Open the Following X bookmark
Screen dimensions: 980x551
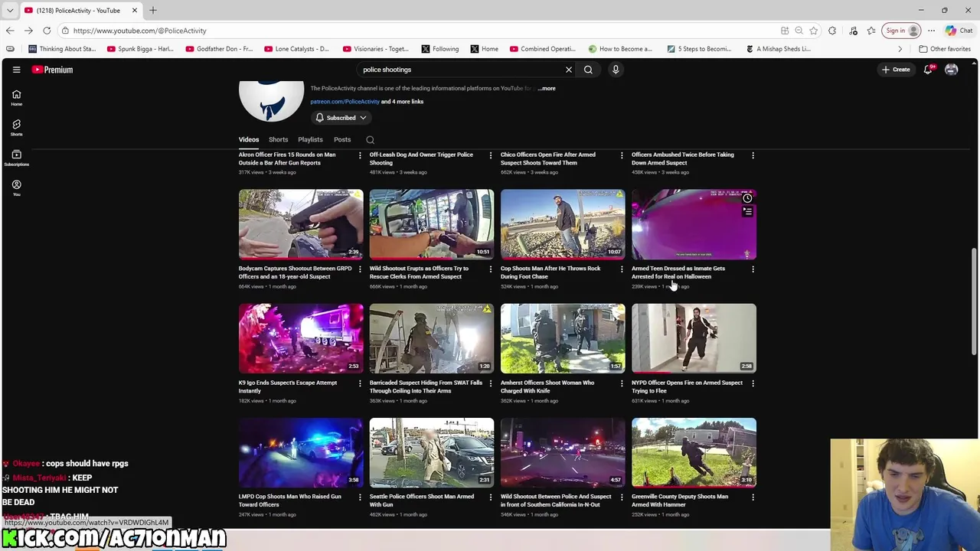click(440, 49)
